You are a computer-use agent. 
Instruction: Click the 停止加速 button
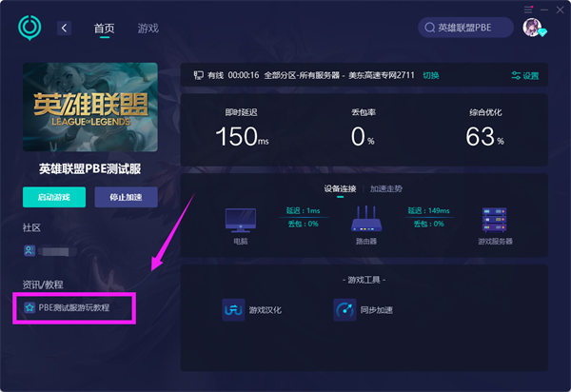[x=126, y=197]
